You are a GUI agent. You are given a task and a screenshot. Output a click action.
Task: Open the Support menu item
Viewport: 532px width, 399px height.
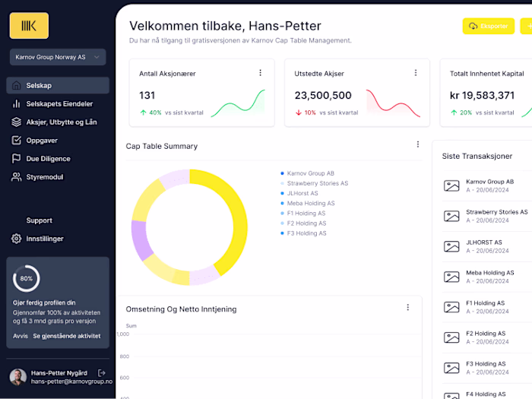[x=40, y=220]
